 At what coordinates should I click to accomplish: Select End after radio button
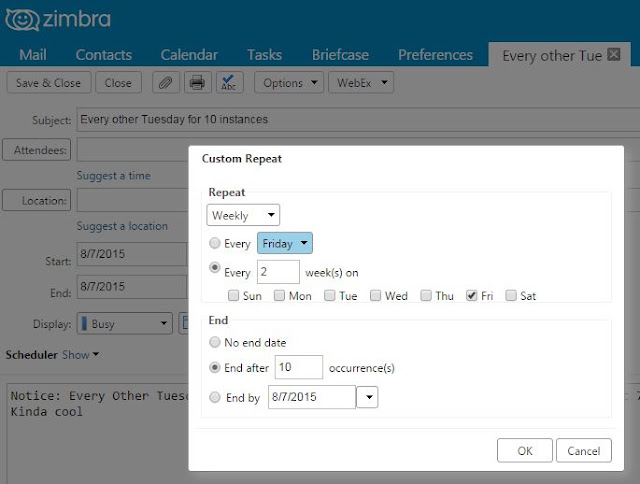click(215, 367)
